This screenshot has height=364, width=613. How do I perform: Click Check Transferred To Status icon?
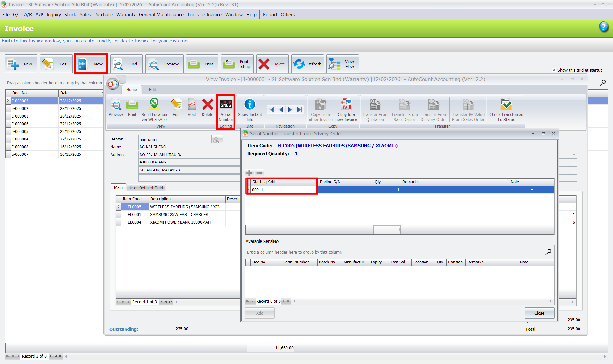point(506,110)
